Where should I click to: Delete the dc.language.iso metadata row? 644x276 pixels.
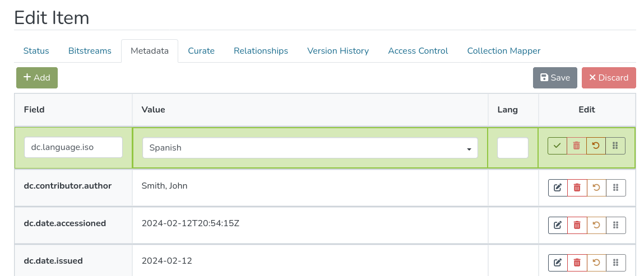coord(577,146)
